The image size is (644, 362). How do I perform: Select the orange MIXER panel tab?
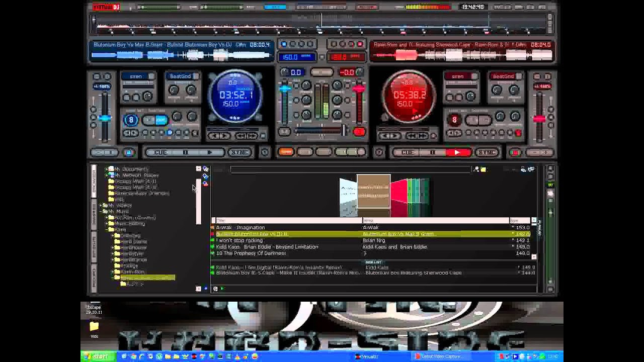(285, 152)
